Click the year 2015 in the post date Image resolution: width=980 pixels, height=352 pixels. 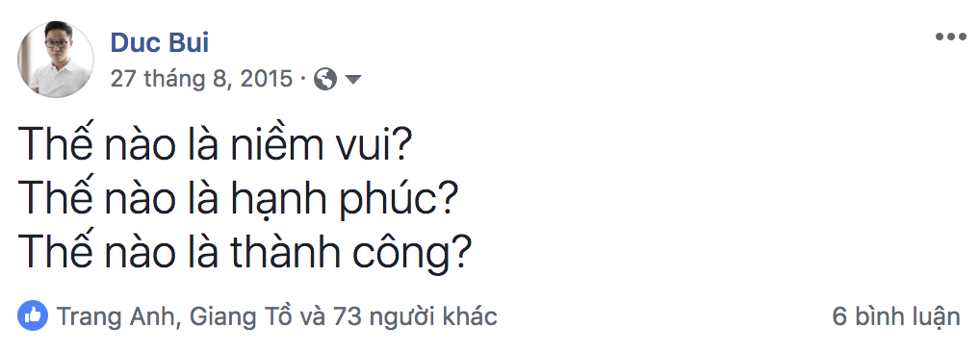(x=267, y=79)
